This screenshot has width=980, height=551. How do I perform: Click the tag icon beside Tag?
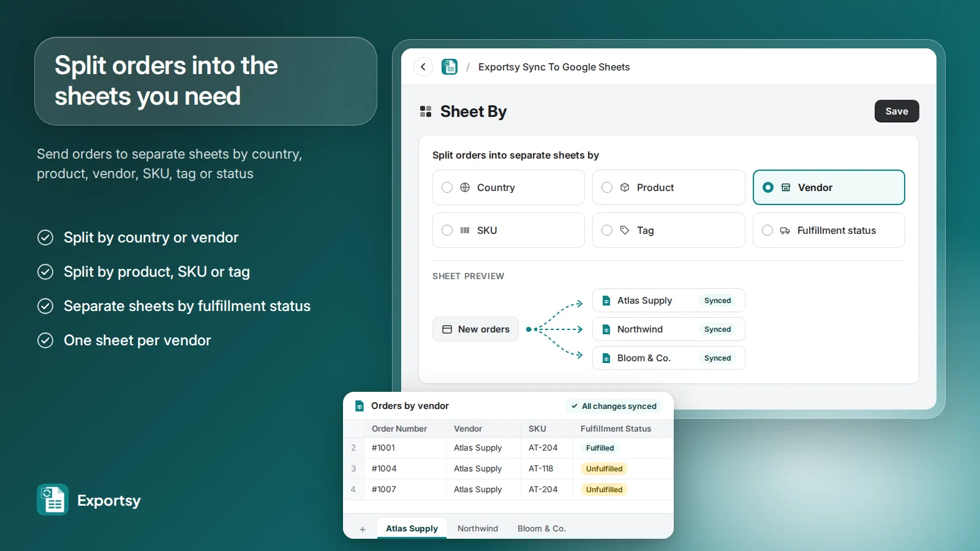pyautogui.click(x=625, y=230)
